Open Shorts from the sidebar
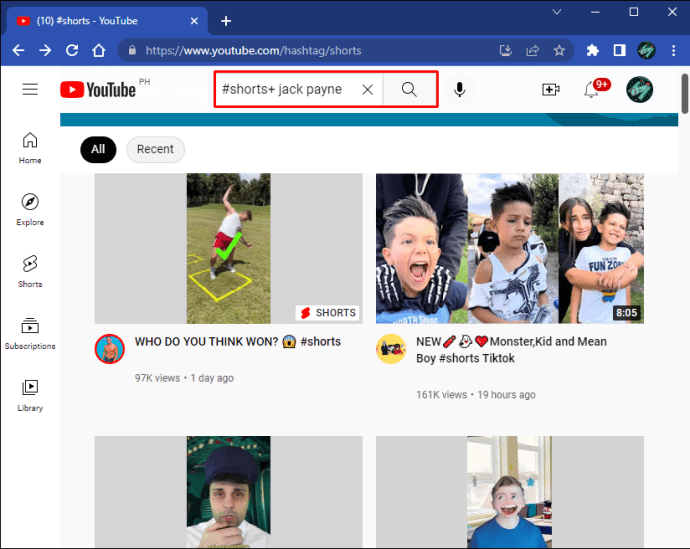The width and height of the screenshot is (690, 549). (30, 271)
